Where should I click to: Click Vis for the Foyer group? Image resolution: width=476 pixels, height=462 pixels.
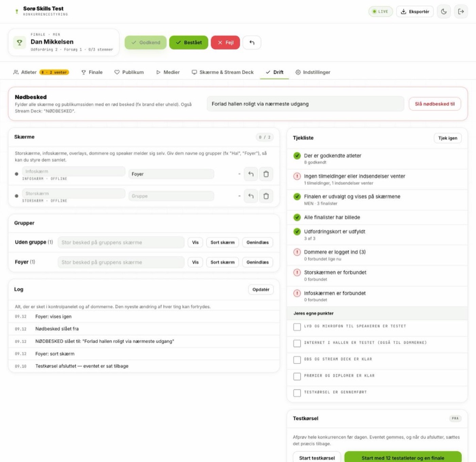pyautogui.click(x=195, y=262)
